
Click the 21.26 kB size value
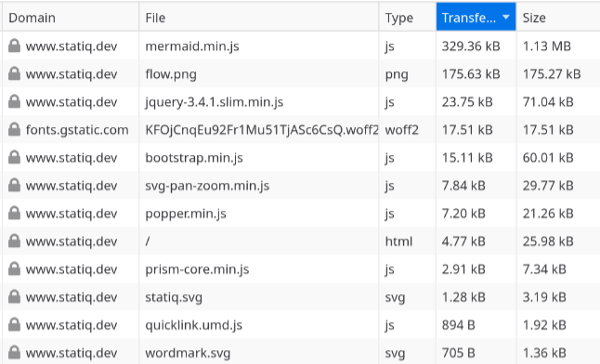pos(548,214)
